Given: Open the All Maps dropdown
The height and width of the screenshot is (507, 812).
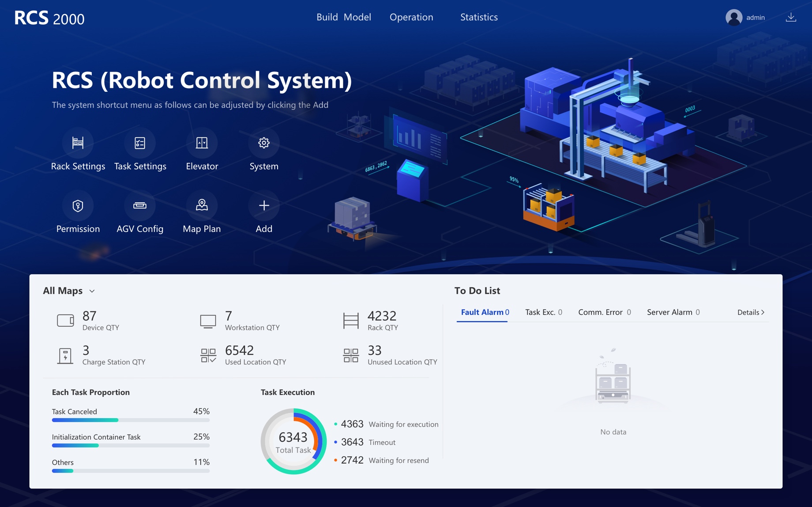Looking at the screenshot, I should pos(68,291).
